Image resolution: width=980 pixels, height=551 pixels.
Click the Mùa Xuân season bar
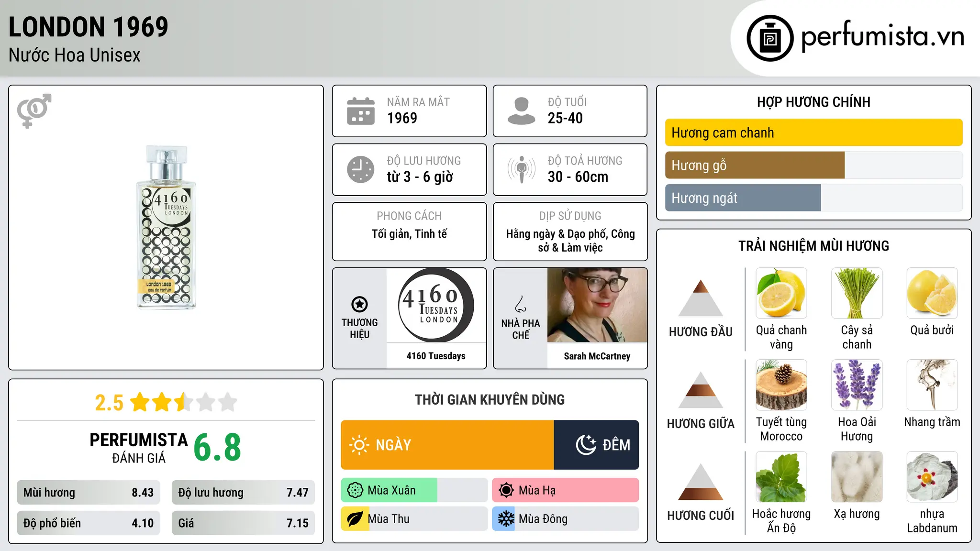click(414, 490)
